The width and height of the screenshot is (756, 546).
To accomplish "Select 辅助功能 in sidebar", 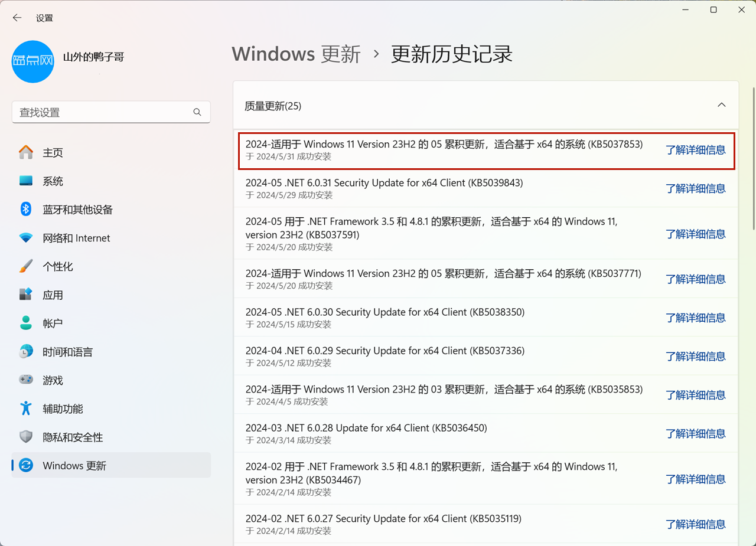I will [x=111, y=408].
